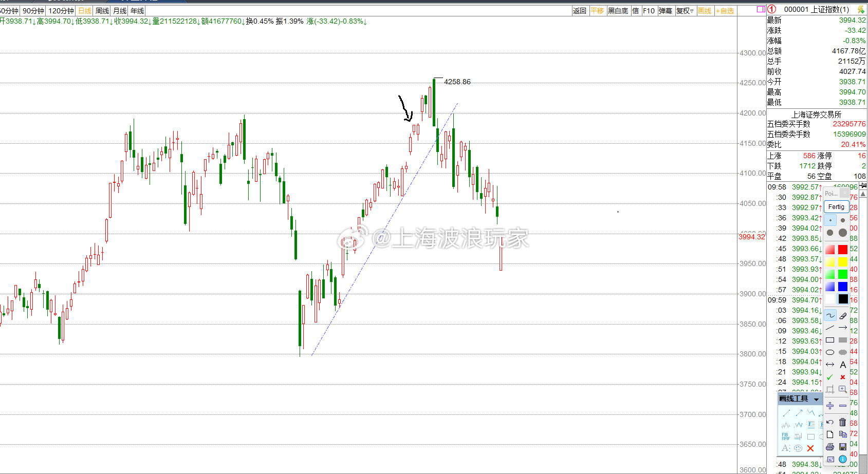The width and height of the screenshot is (868, 474).
Task: Switch to 月线 monthly chart tab
Action: point(120,11)
